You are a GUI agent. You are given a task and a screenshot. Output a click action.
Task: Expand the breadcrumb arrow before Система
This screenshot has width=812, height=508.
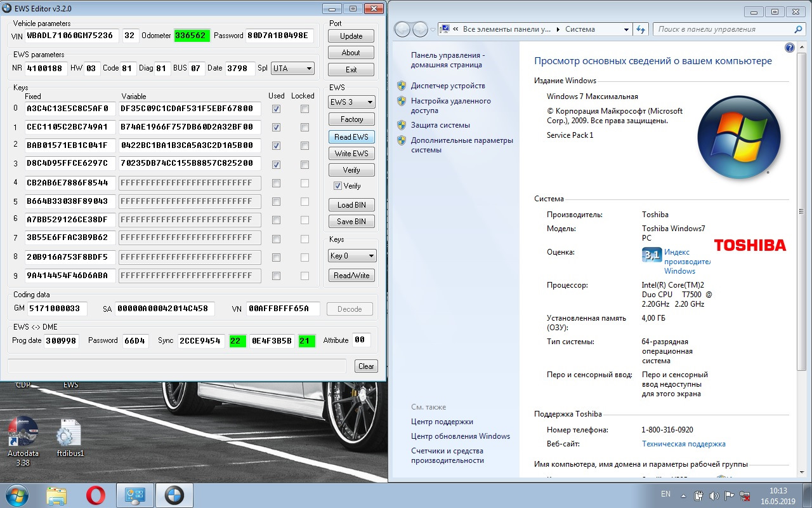point(558,29)
